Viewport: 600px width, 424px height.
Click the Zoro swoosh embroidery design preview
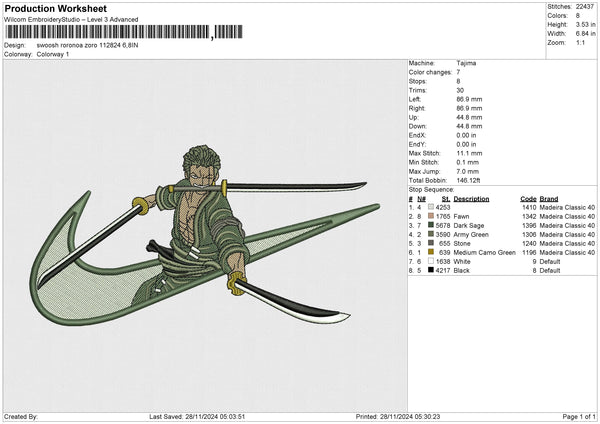coord(205,236)
